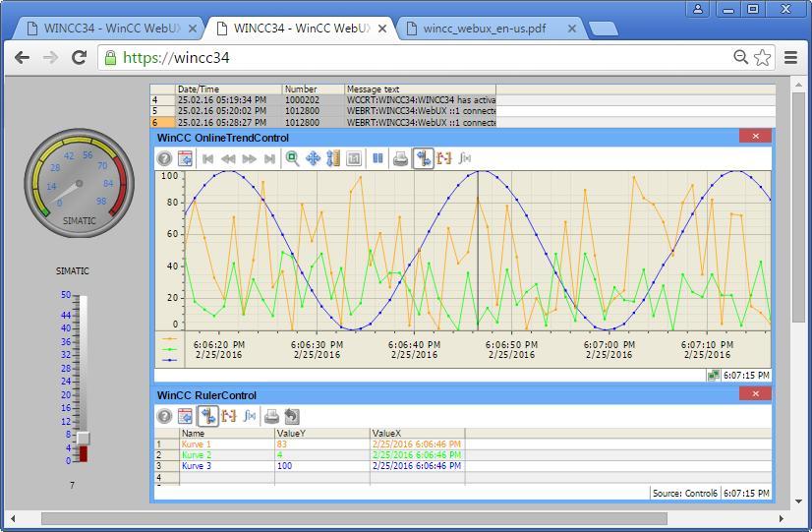This screenshot has height=532, width=812.
Task: Open Help in the OnlineTrendControl toolbar
Action: coord(165,158)
